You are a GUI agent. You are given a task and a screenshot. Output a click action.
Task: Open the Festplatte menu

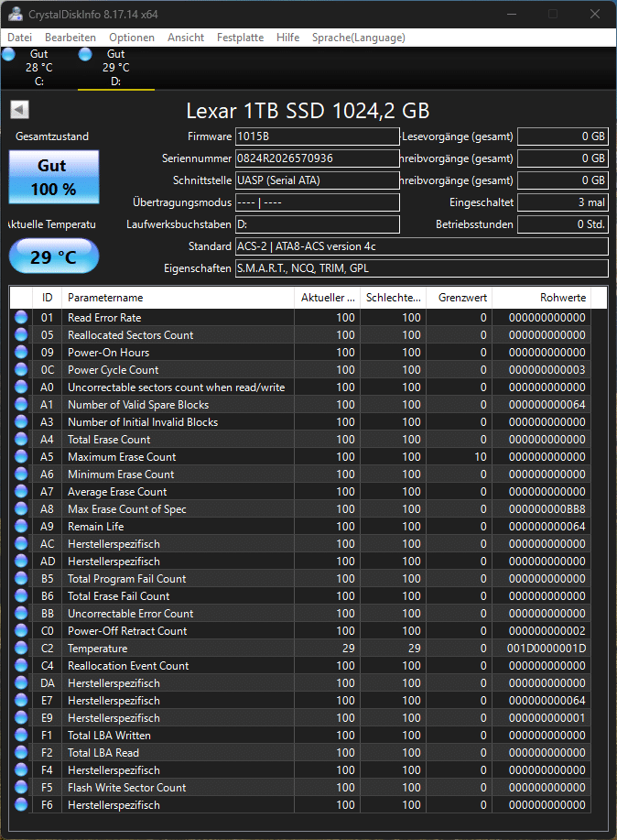pyautogui.click(x=240, y=38)
